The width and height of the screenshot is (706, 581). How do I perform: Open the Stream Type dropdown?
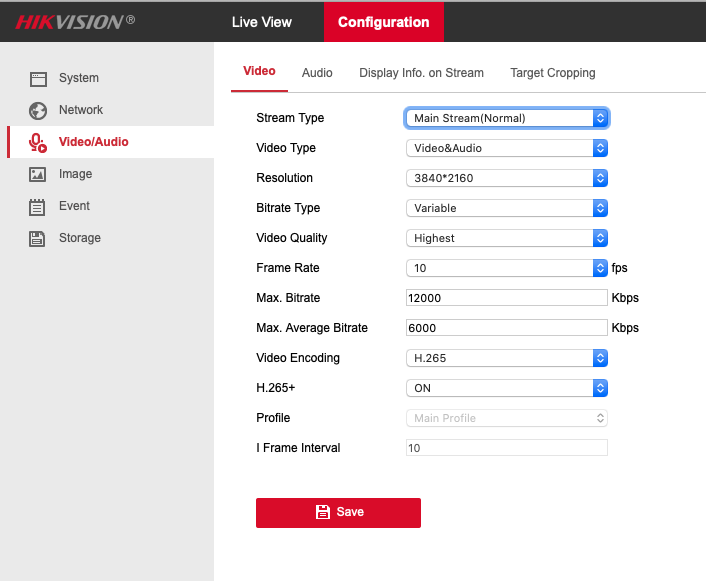pos(506,118)
